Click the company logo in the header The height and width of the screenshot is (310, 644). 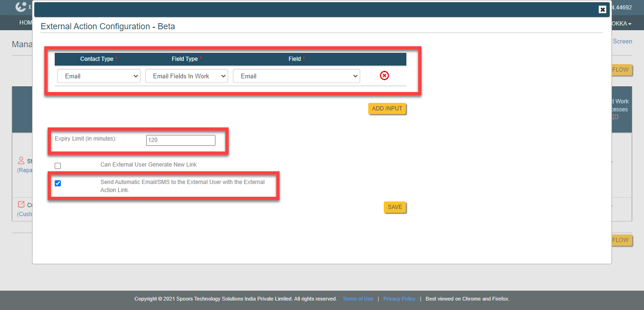[x=21, y=7]
